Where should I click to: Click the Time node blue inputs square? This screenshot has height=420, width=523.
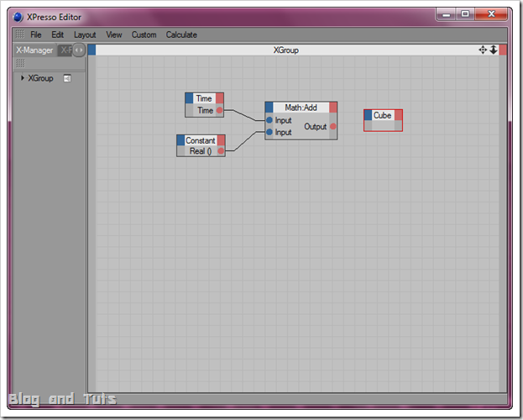189,98
